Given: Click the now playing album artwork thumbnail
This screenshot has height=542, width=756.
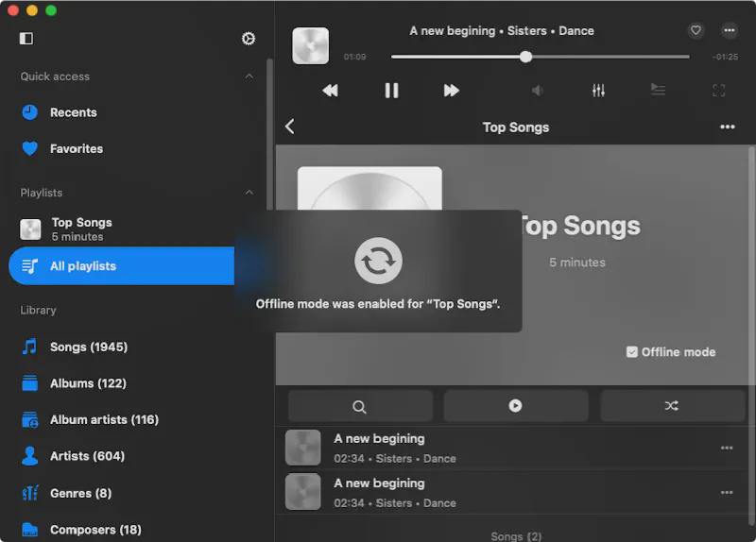Looking at the screenshot, I should click(310, 45).
